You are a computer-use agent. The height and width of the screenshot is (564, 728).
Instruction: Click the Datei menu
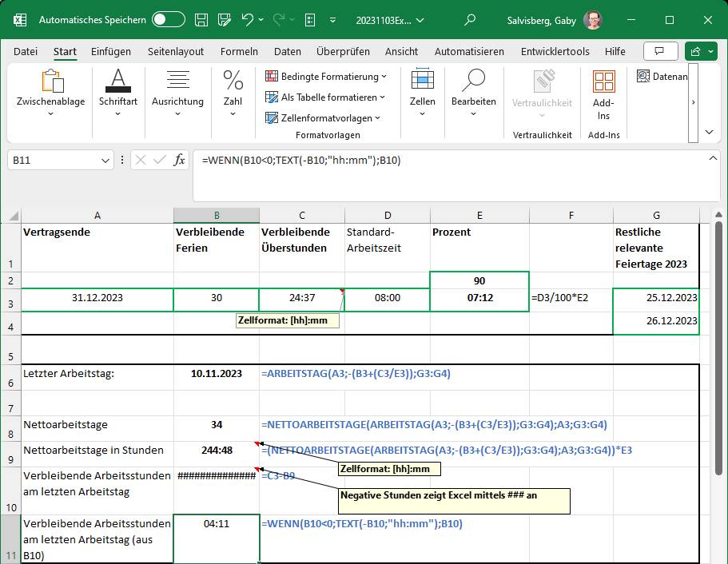tap(26, 51)
